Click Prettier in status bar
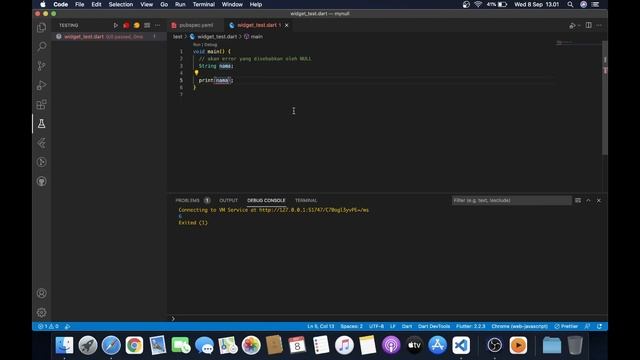640x360 pixels. point(566,327)
